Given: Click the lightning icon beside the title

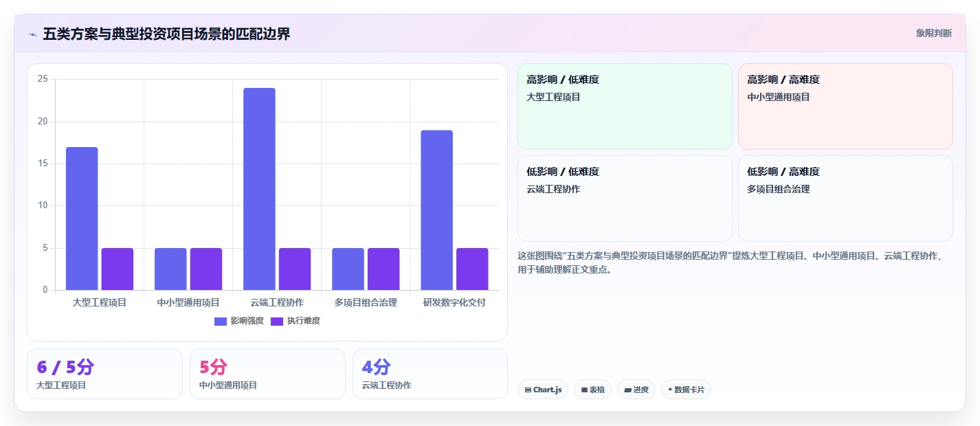Looking at the screenshot, I should pyautogui.click(x=32, y=34).
